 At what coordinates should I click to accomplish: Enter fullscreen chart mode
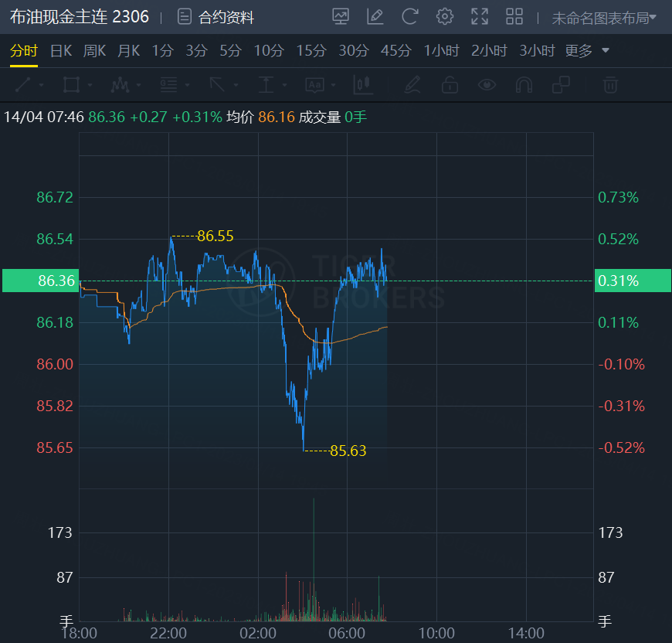pos(480,16)
